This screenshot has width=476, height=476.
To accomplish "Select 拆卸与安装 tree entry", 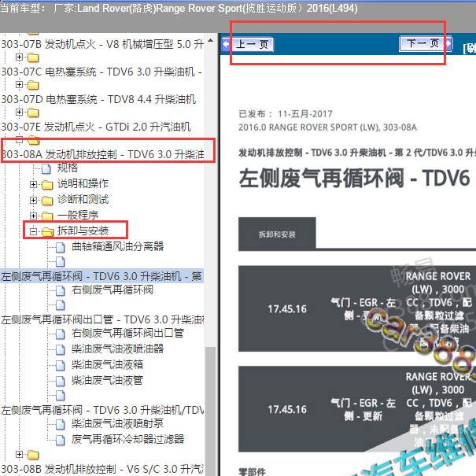I will [83, 231].
